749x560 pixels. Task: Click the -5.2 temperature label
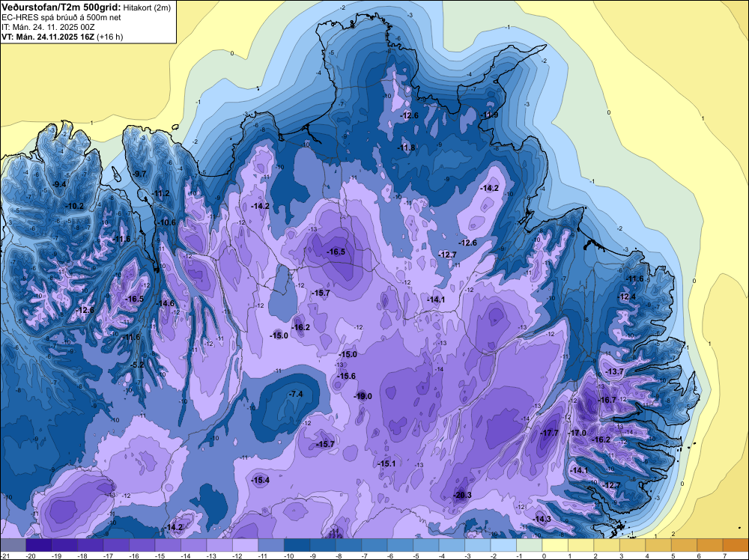tap(137, 365)
